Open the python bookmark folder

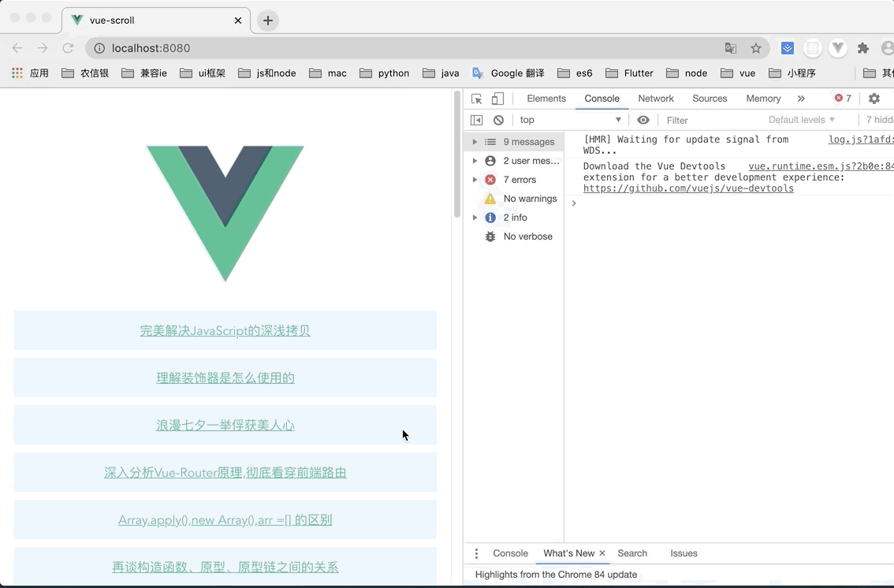(384, 73)
